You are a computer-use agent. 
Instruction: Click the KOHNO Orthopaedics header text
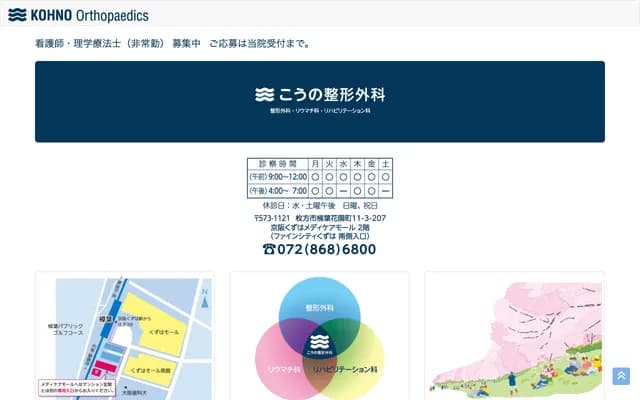click(89, 15)
